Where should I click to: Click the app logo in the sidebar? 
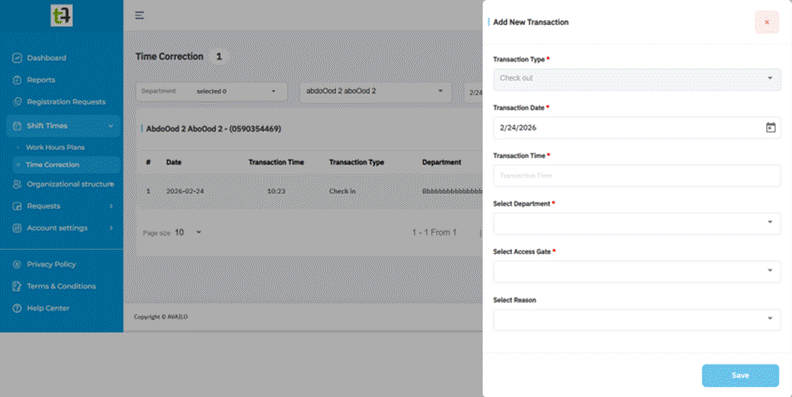[x=62, y=16]
